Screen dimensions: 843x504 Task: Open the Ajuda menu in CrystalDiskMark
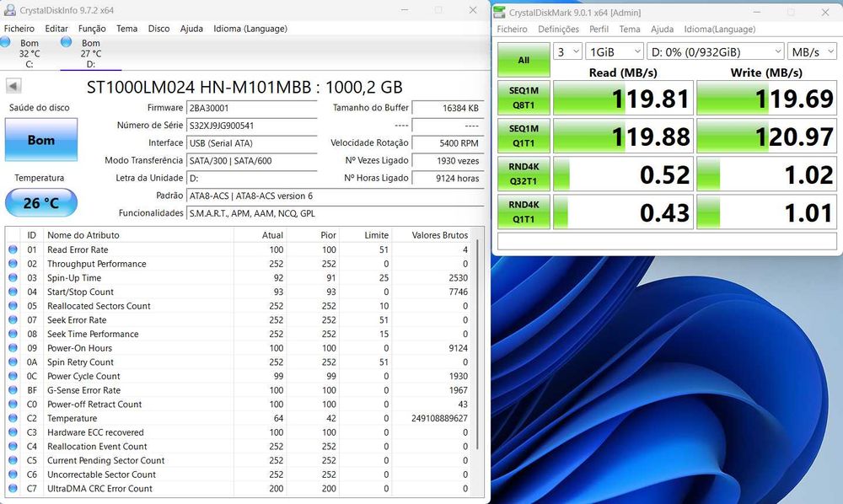(x=662, y=29)
